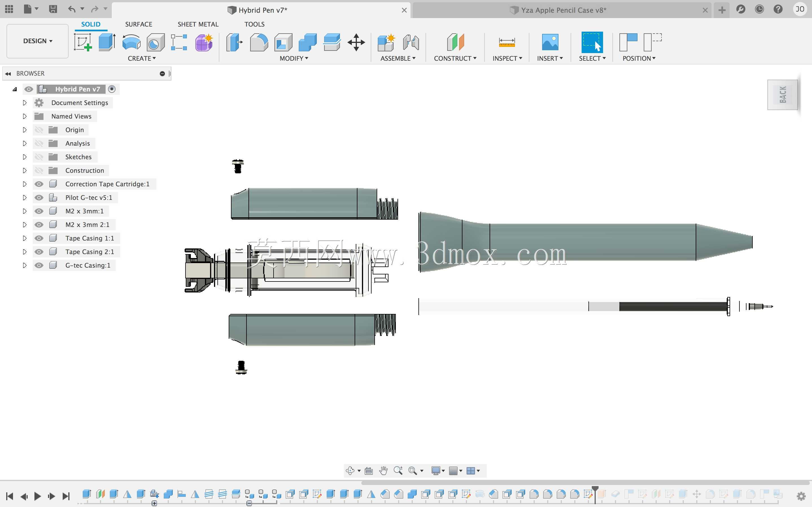Open the CREATE dropdown menu
Screen dimensions: 812x507
142,58
